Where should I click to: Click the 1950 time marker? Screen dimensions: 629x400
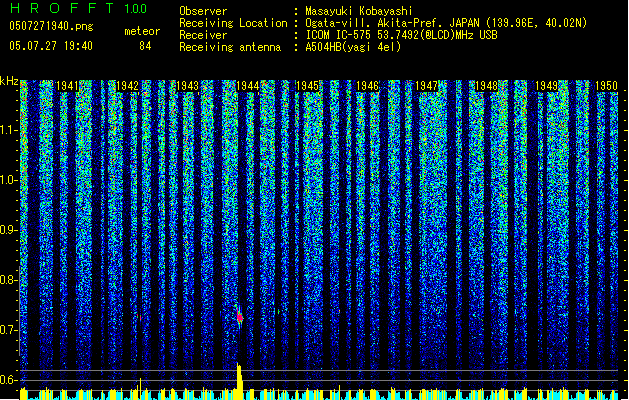(x=606, y=86)
